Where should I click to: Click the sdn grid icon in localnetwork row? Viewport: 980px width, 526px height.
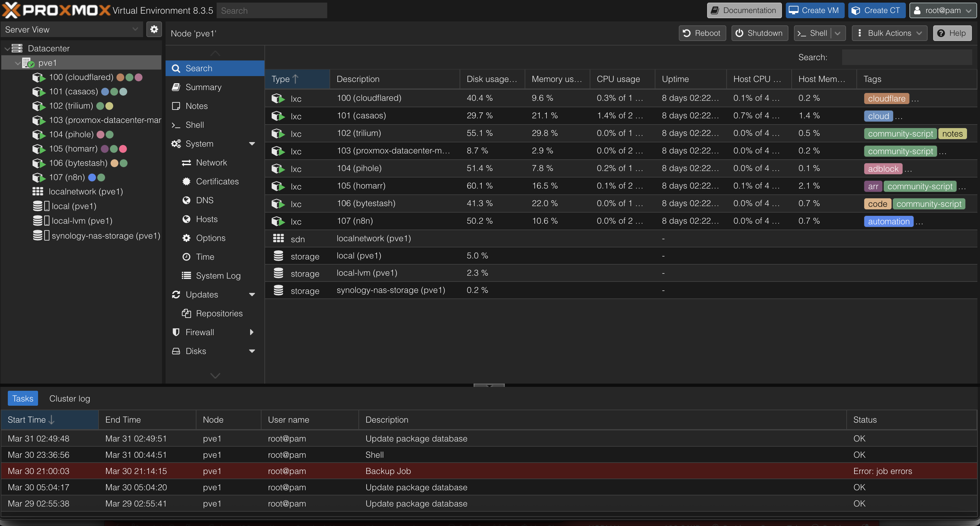[278, 239]
